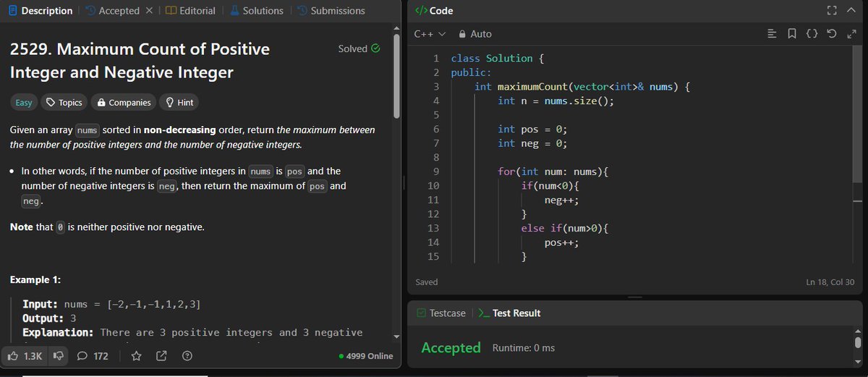
Task: Click the description panel vertical scrollbar
Action: (x=396, y=76)
